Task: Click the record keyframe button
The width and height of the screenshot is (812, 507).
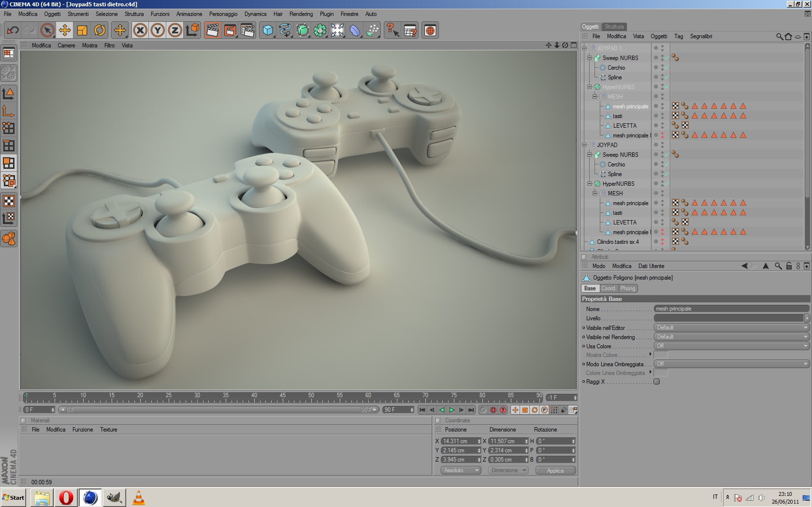Action: click(493, 410)
